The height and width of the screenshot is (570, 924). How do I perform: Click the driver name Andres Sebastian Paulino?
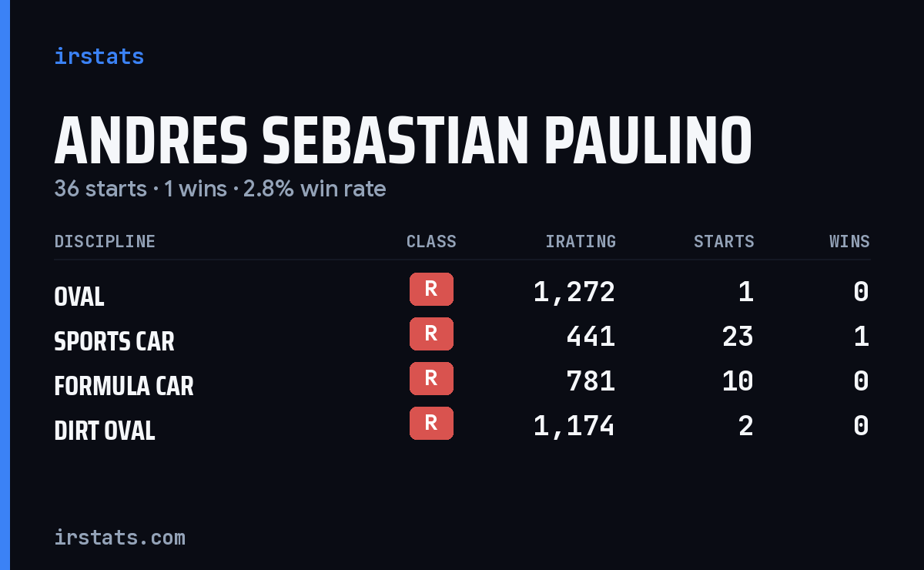pos(403,141)
